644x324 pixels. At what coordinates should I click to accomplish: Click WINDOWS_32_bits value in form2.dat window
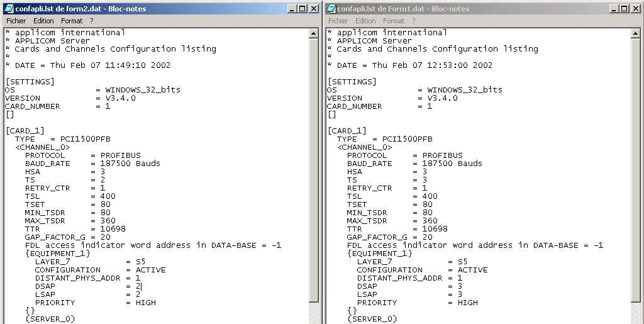pyautogui.click(x=143, y=90)
